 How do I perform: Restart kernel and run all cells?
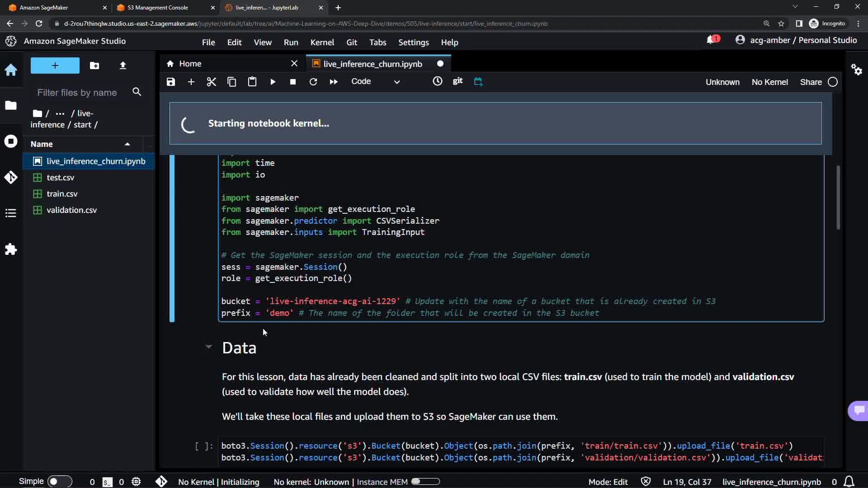click(x=334, y=82)
